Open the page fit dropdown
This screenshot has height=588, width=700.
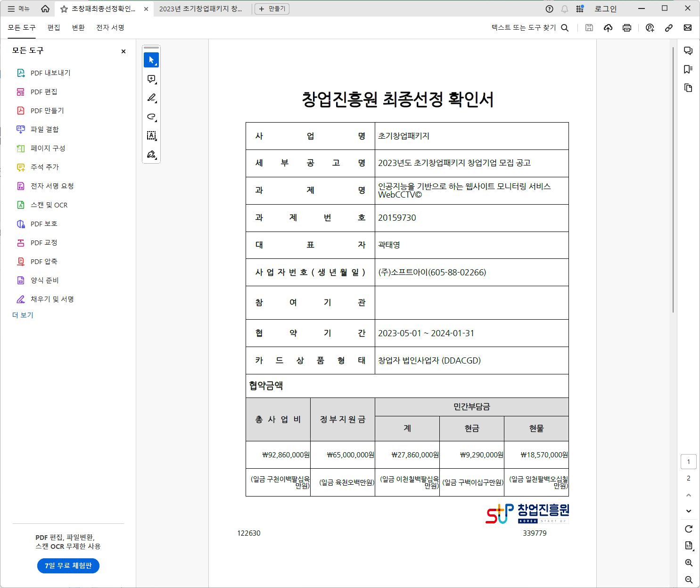tap(689, 546)
